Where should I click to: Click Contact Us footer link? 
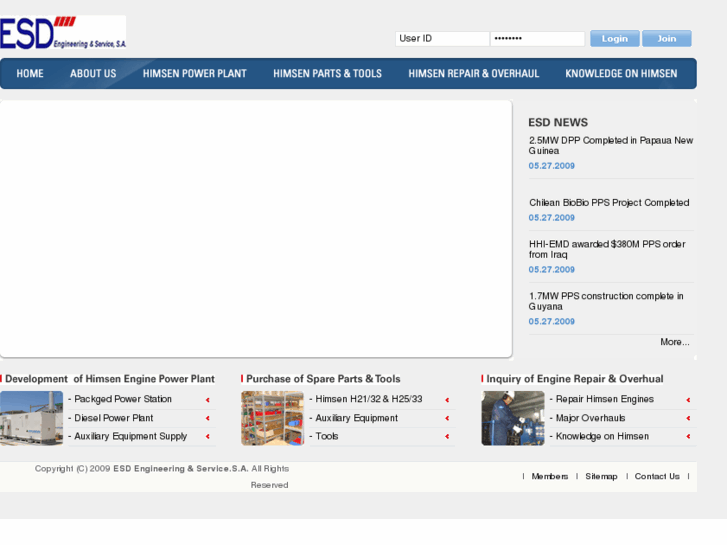pos(657,476)
